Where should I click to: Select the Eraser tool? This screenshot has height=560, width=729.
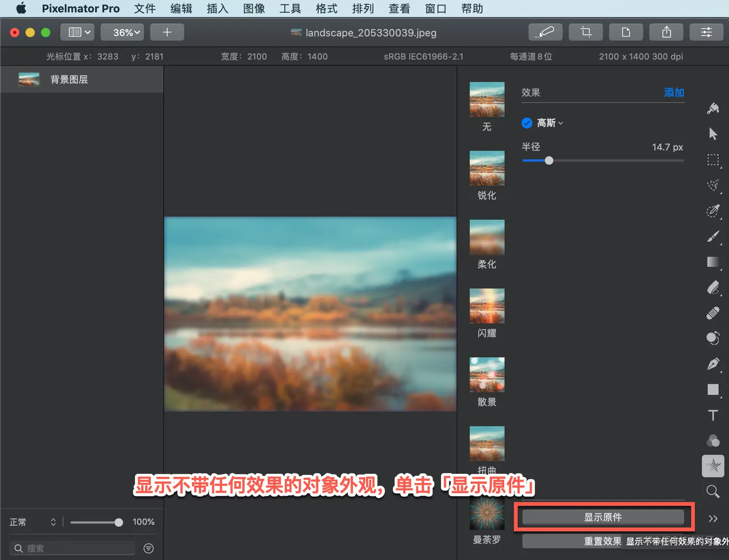713,288
